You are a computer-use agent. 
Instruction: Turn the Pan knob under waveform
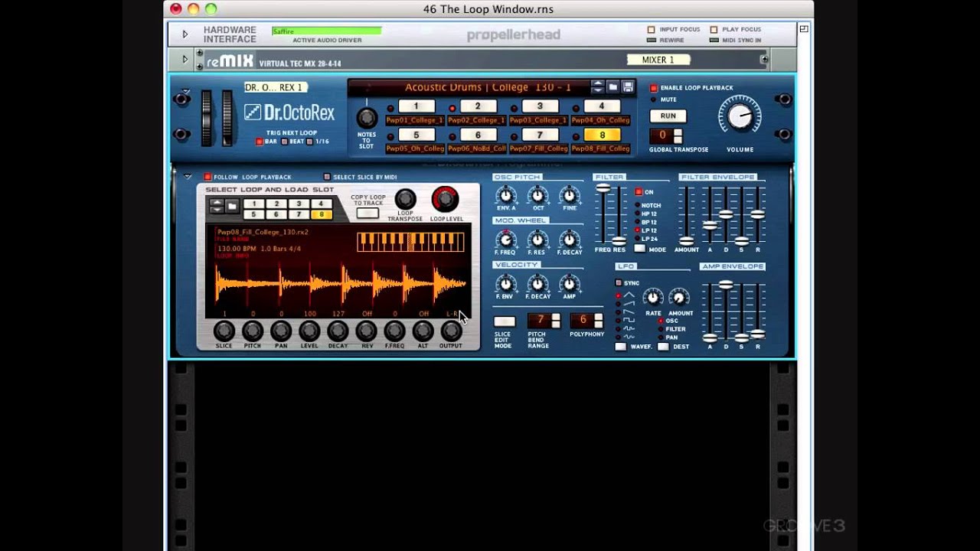[281, 331]
